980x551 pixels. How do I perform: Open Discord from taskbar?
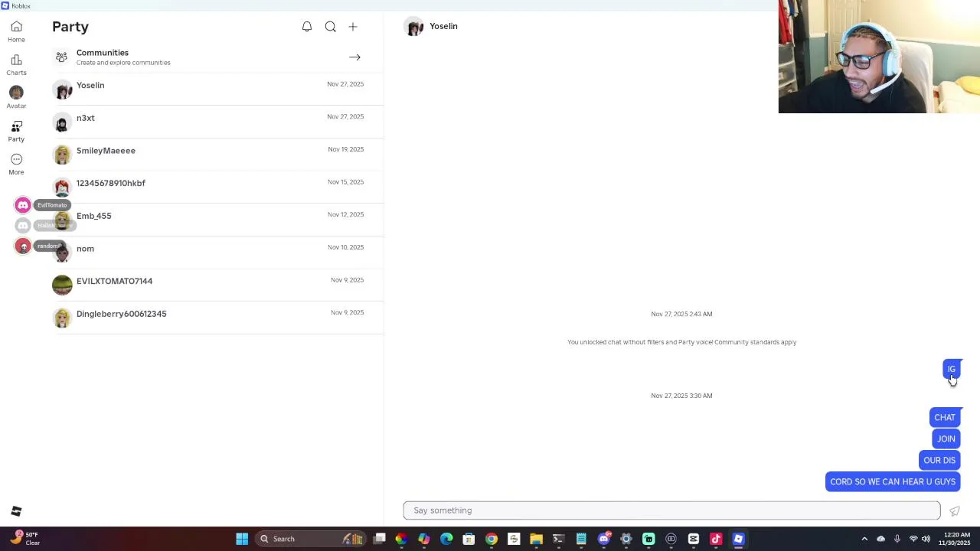[604, 539]
